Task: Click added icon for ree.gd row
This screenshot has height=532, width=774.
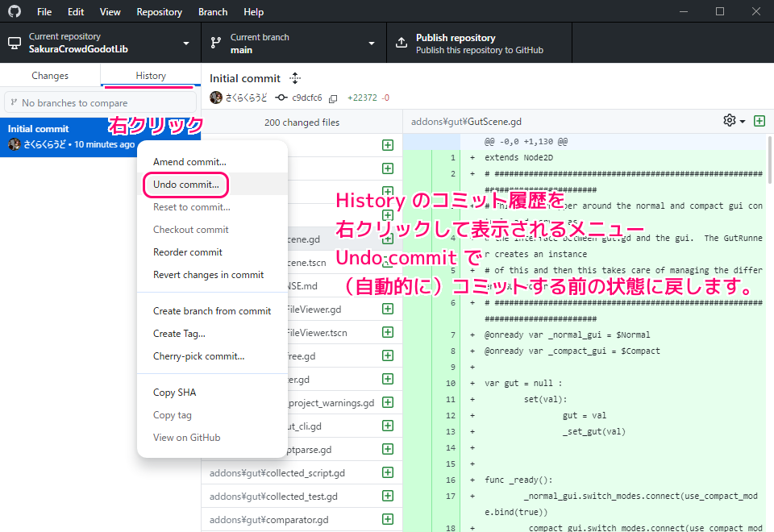Action: tap(388, 355)
